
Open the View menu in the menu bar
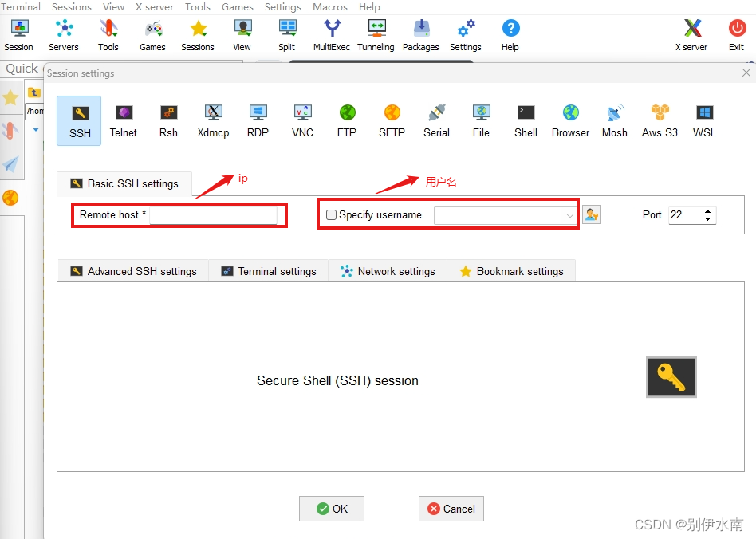113,6
